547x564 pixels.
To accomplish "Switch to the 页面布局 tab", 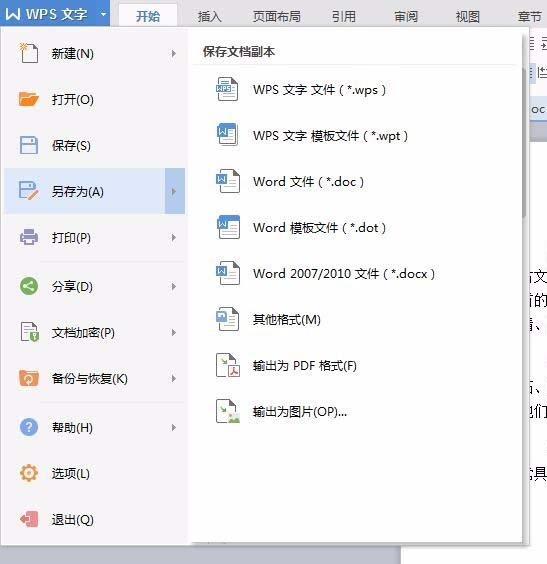I will click(277, 16).
